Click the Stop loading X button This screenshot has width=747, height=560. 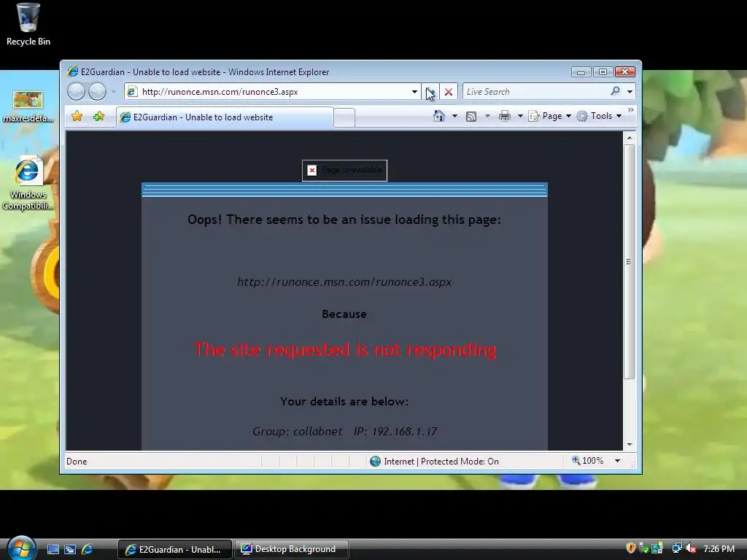(449, 91)
